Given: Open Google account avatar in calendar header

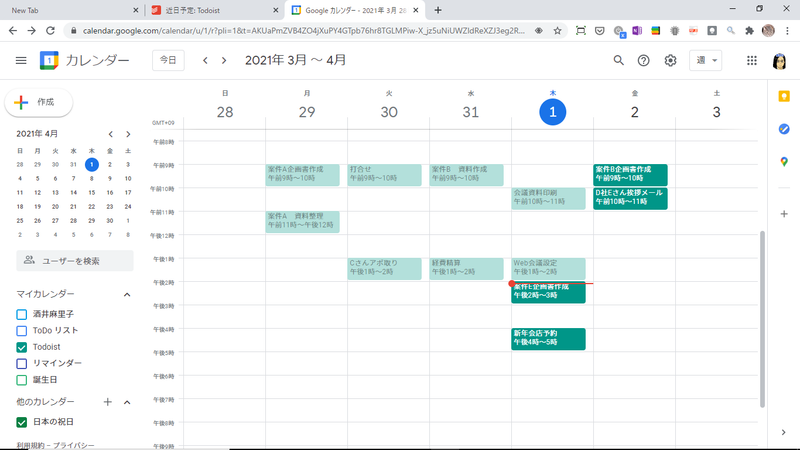Looking at the screenshot, I should tap(779, 61).
